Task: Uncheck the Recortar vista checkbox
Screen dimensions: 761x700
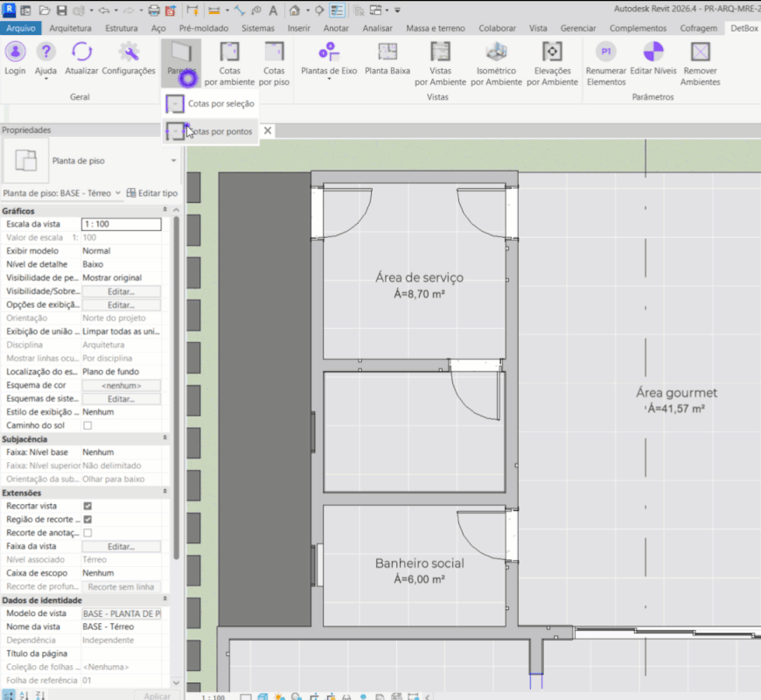Action: click(87, 506)
